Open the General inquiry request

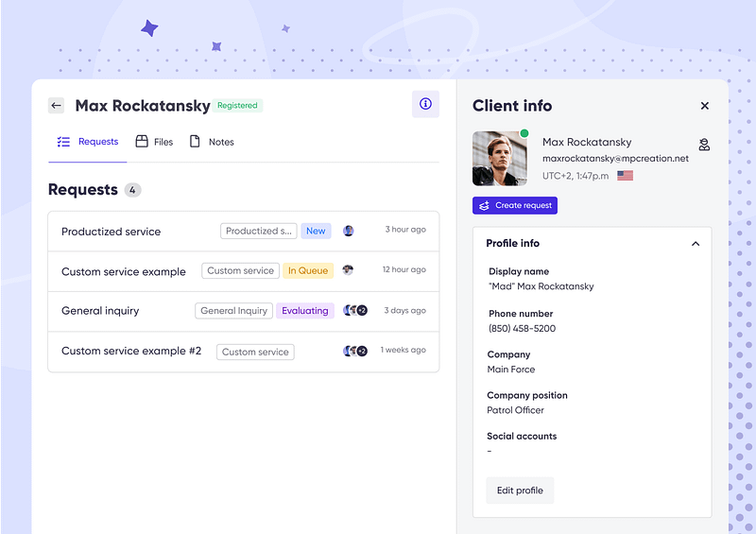pyautogui.click(x=244, y=311)
